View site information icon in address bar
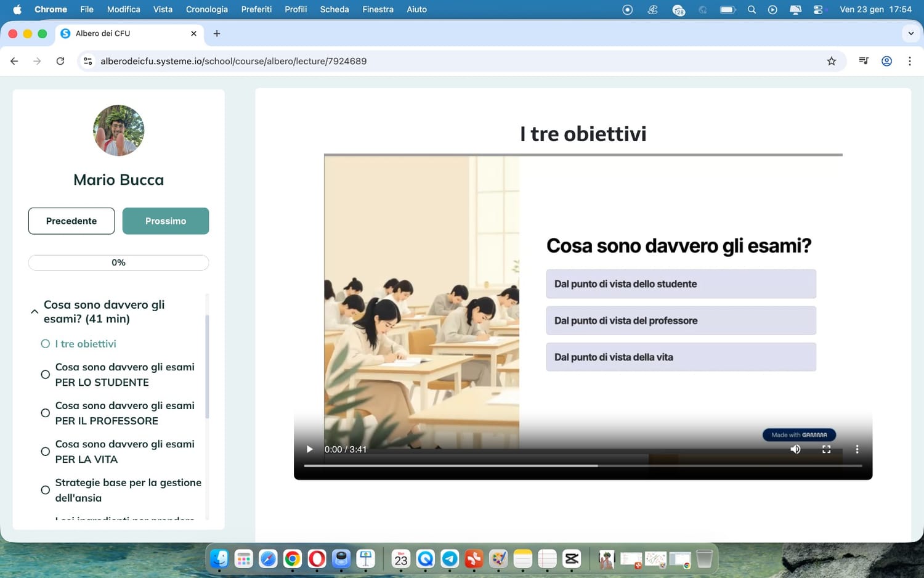 (88, 61)
